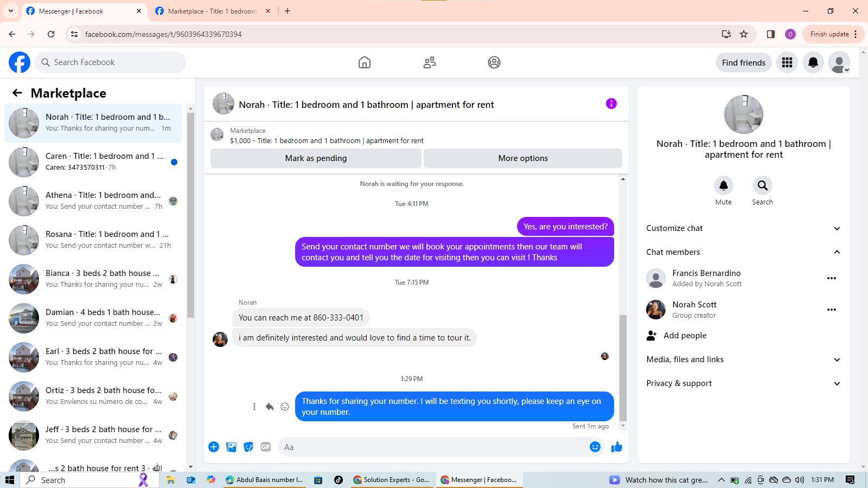
Task: Choose a GIF in composer
Action: tap(266, 447)
